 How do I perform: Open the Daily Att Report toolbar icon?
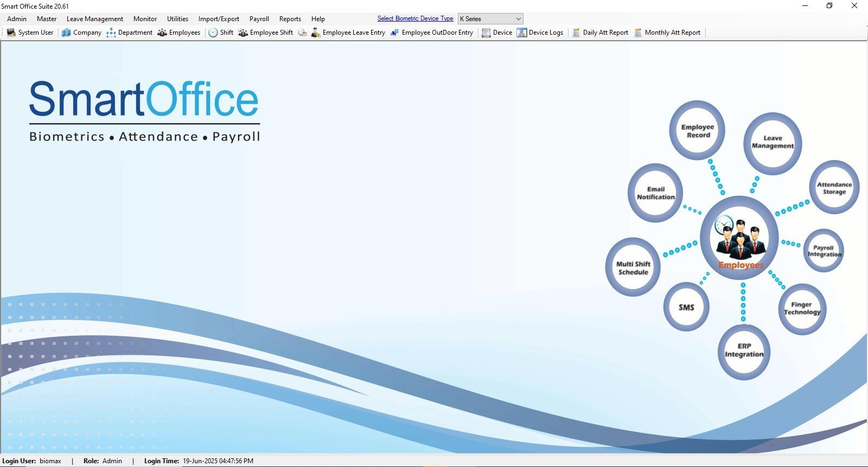tap(576, 33)
